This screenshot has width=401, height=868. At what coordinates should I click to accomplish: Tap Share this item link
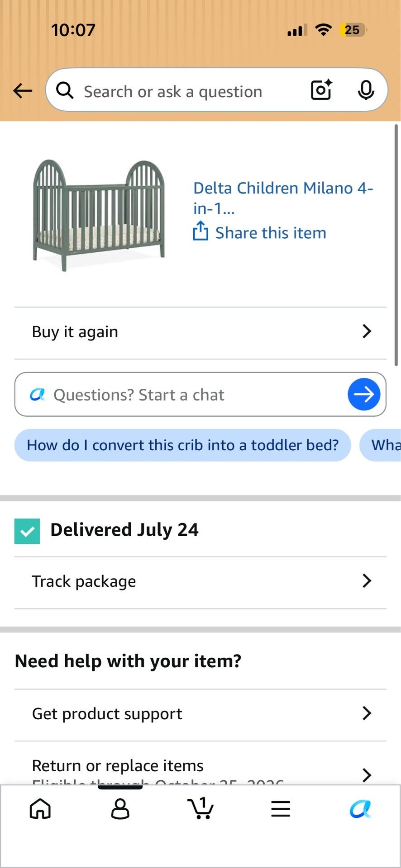pos(271,233)
